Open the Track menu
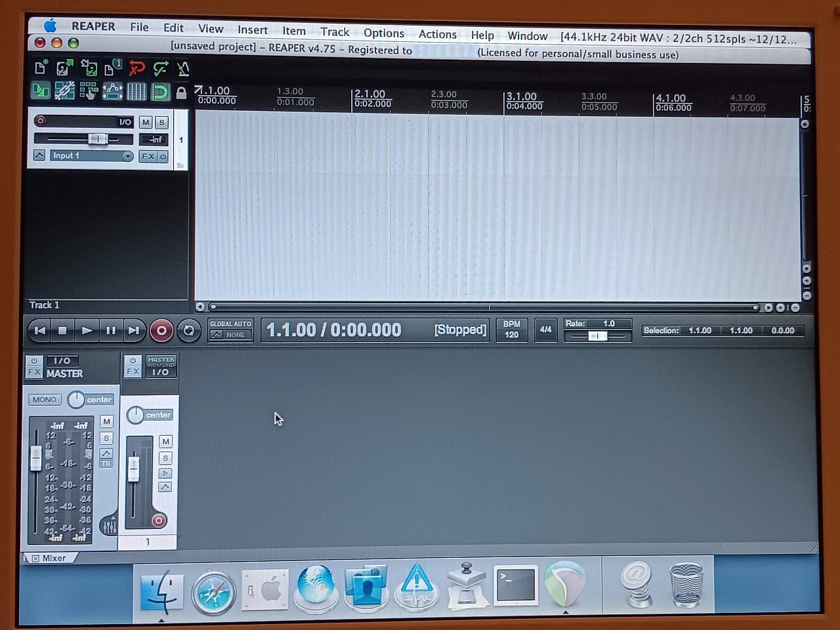This screenshot has width=840, height=630. [x=335, y=31]
